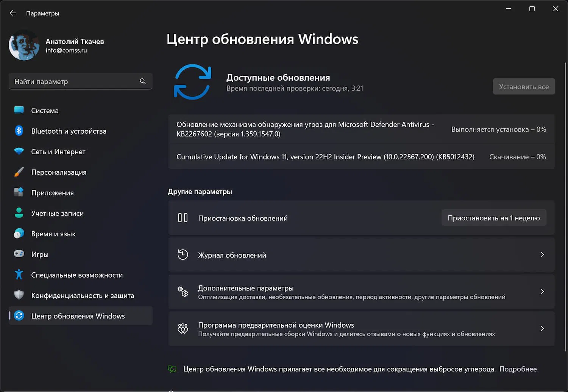Click the Bluetooth и устройства icon

(x=19, y=131)
